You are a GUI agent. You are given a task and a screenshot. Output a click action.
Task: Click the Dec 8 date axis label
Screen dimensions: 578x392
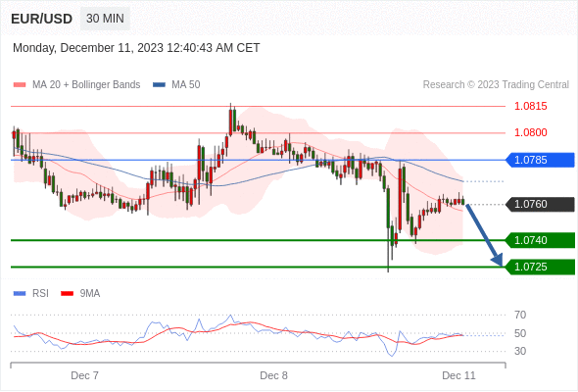click(273, 375)
